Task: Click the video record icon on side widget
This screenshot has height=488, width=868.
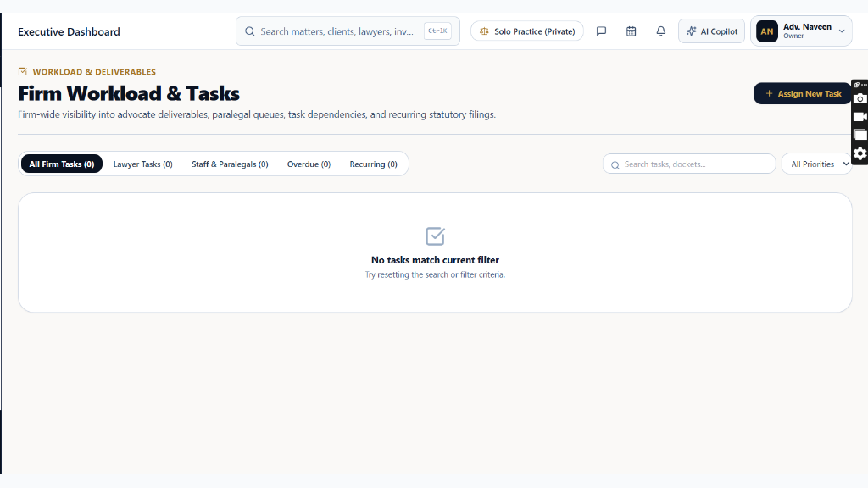Action: coord(860,117)
